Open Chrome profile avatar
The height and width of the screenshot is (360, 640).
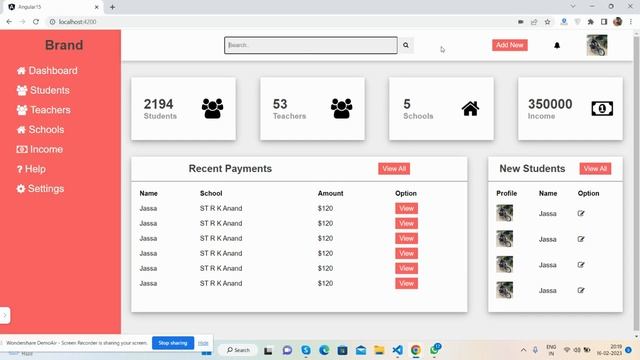pyautogui.click(x=618, y=22)
